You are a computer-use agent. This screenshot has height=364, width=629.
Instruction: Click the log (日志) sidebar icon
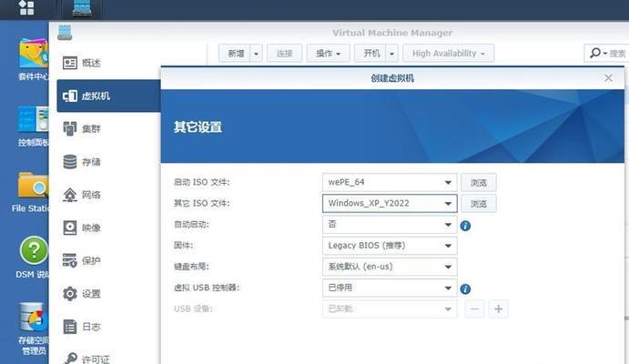point(70,327)
